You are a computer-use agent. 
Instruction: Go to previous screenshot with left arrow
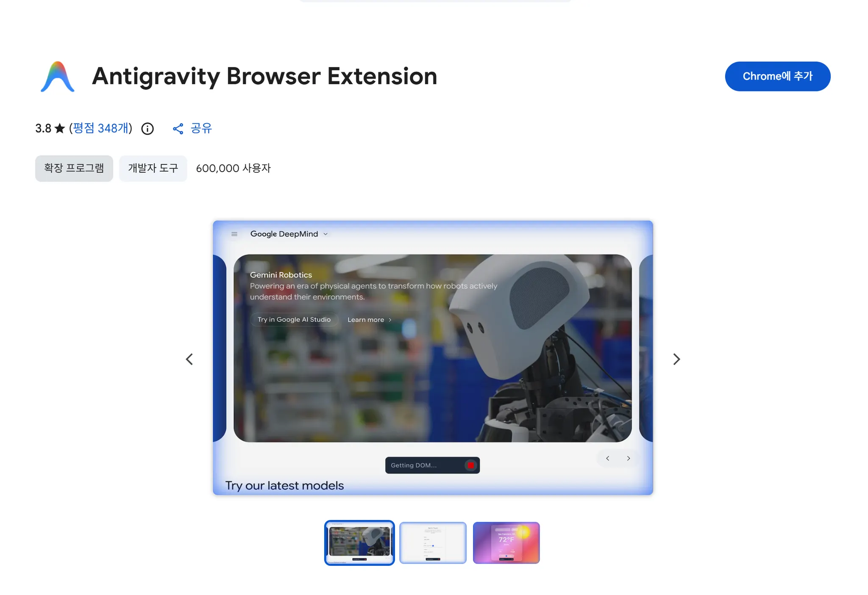click(189, 359)
